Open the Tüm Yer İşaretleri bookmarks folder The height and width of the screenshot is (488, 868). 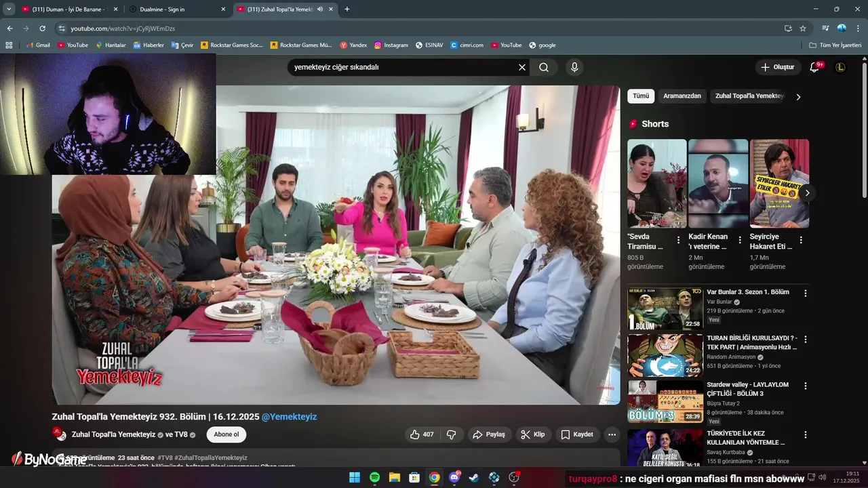835,45
